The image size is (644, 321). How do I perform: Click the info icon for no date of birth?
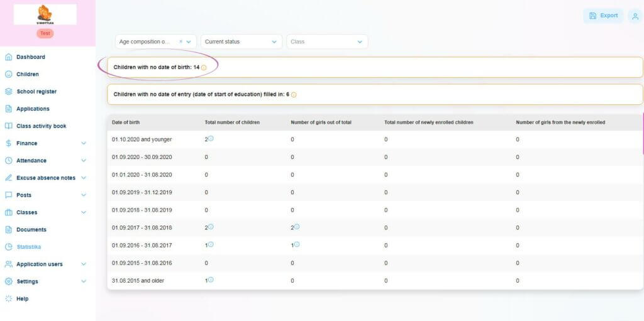pos(204,68)
